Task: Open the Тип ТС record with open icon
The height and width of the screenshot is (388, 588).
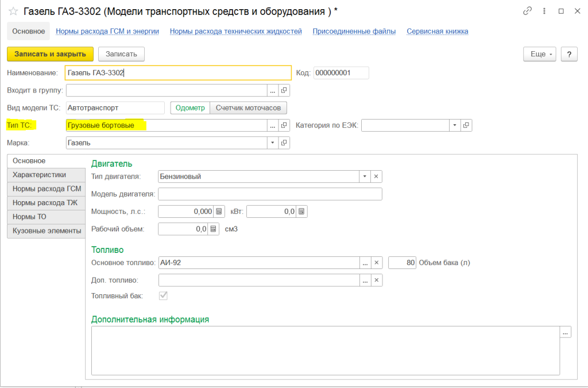Action: point(284,125)
